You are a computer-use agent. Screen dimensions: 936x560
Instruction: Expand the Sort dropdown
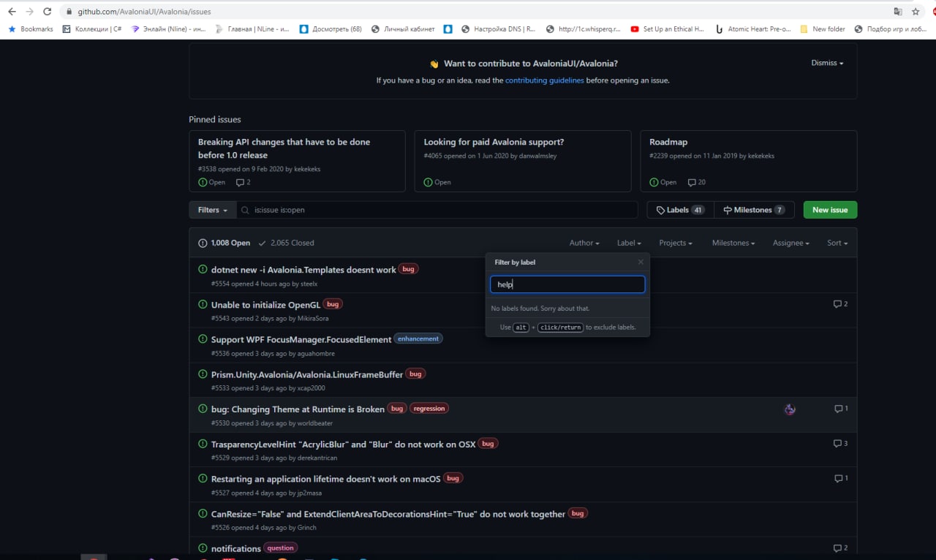837,243
